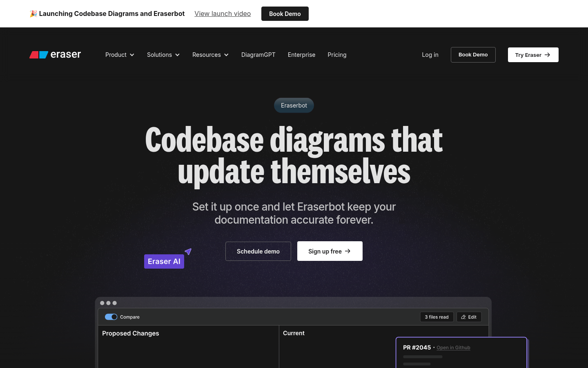Click the Eraser logo icon
This screenshot has width=588, height=368.
(39, 55)
